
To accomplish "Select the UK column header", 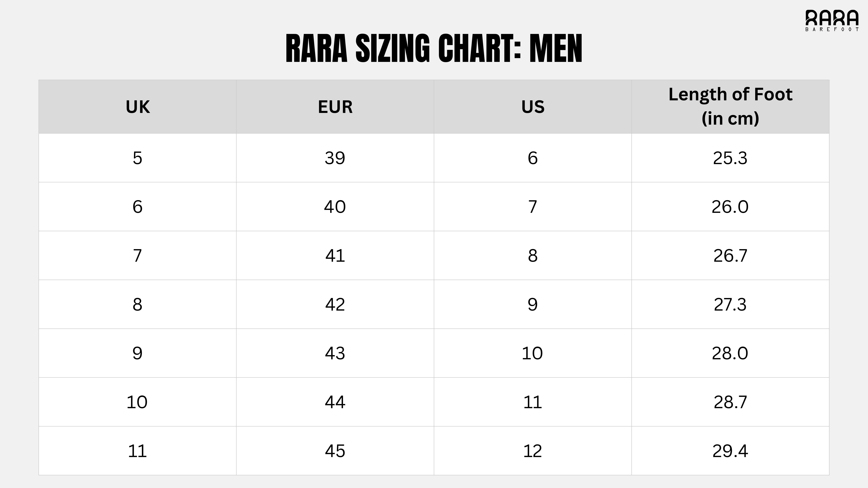I will pyautogui.click(x=137, y=107).
